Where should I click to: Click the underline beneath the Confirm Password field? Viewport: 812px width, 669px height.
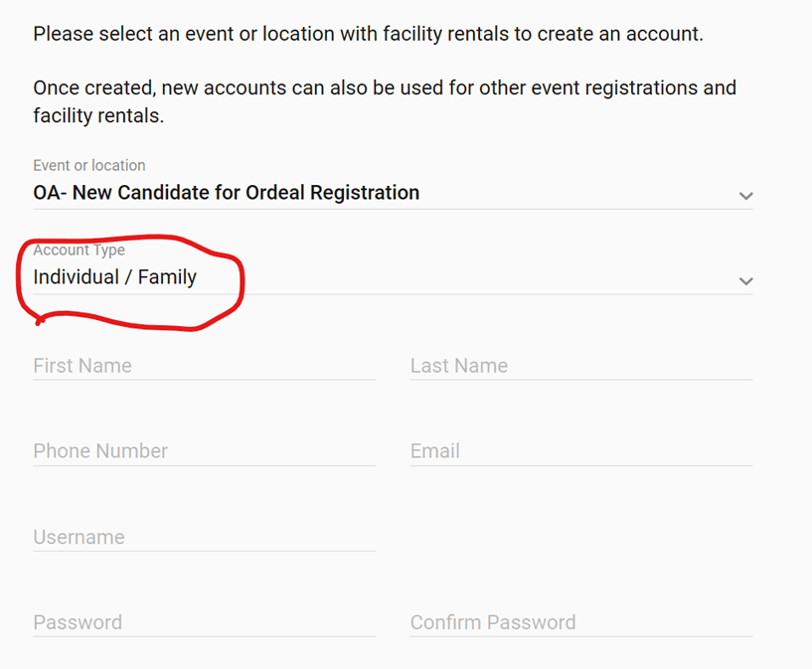coord(580,636)
